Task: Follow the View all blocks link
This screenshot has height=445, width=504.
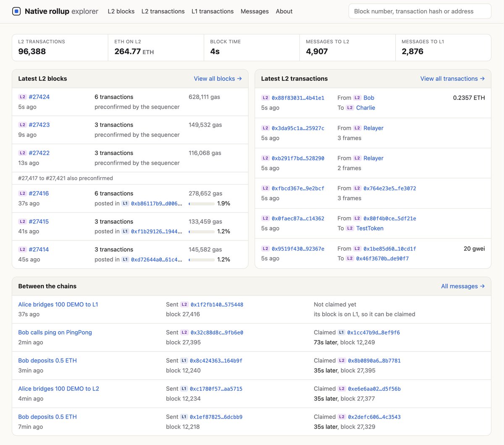Action: 218,79
